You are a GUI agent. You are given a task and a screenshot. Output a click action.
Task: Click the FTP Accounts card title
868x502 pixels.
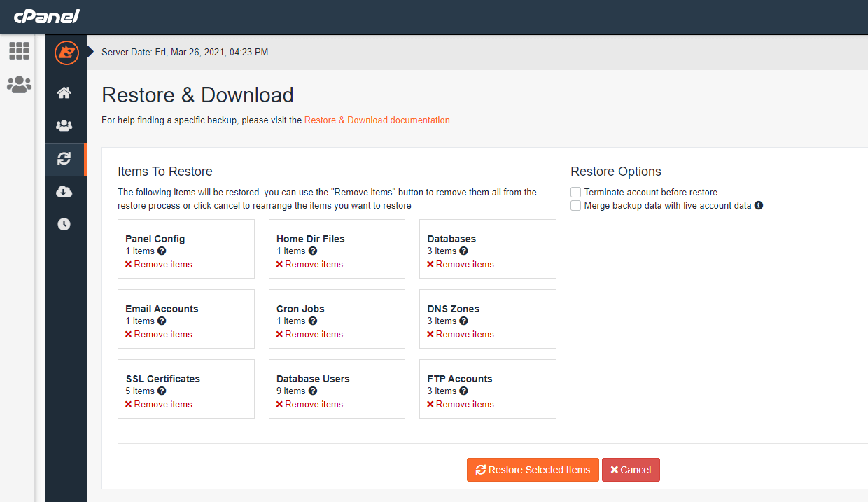[x=460, y=379]
